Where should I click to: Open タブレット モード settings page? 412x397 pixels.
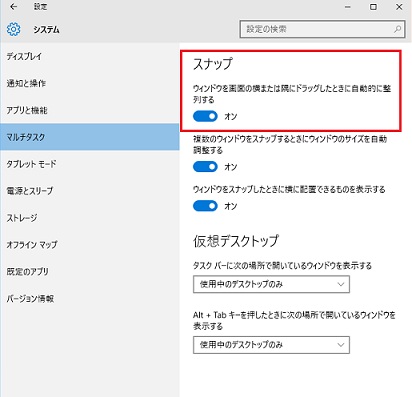point(89,164)
